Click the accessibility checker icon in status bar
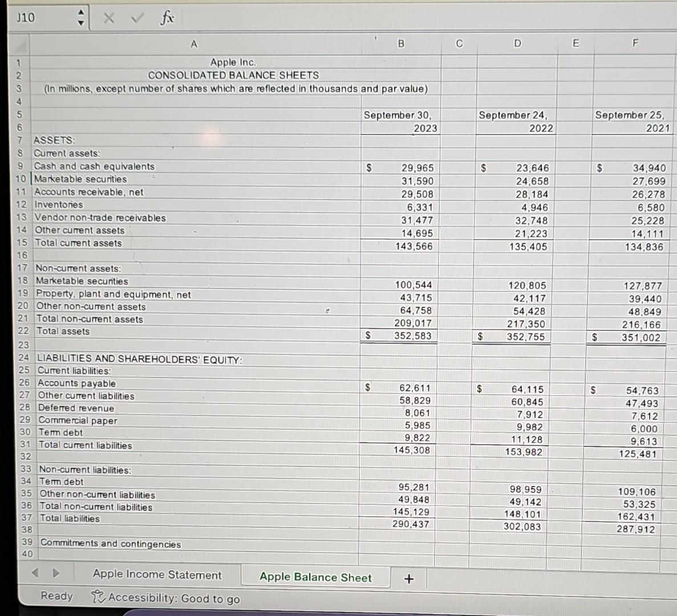Screen dimensions: 677x616 tap(98, 597)
